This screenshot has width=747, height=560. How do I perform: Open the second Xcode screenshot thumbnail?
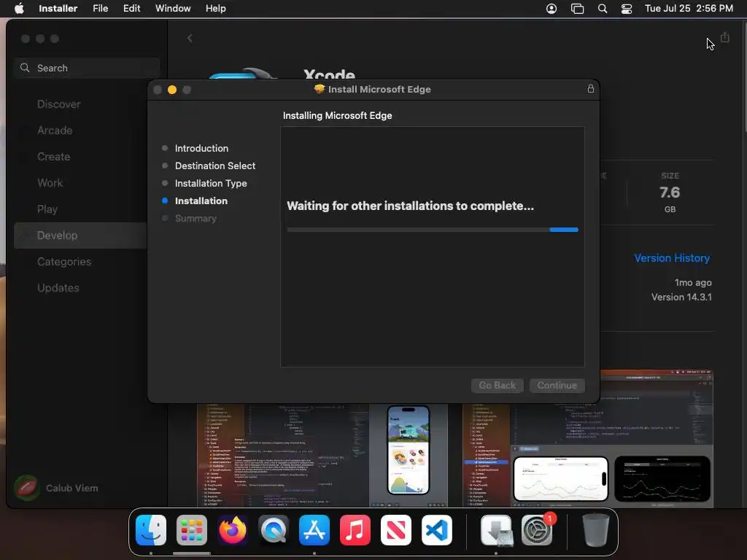(588, 455)
